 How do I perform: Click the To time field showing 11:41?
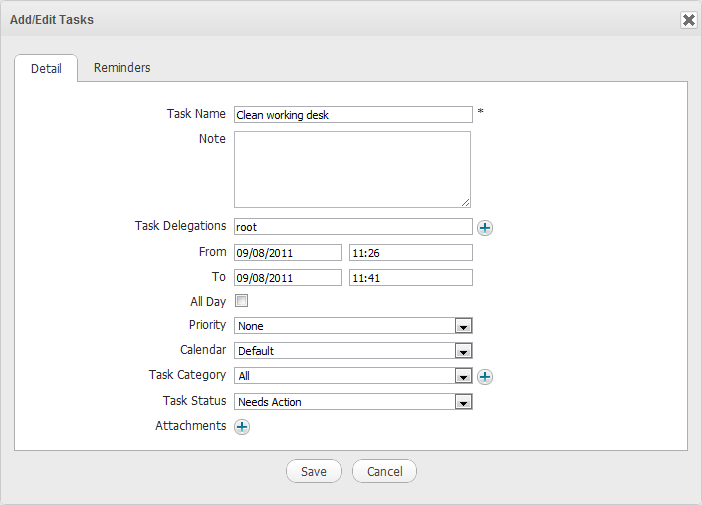click(x=410, y=277)
